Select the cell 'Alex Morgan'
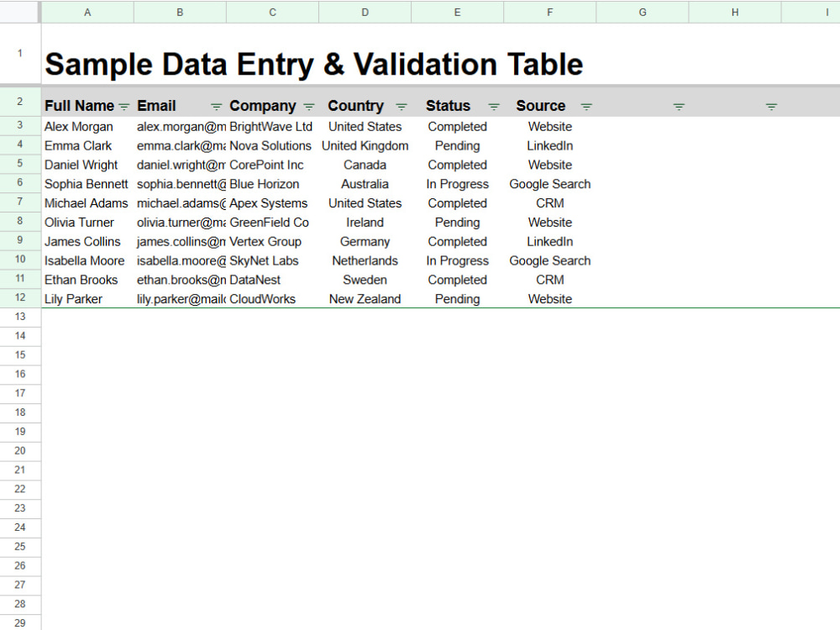The image size is (840, 630). point(87,127)
